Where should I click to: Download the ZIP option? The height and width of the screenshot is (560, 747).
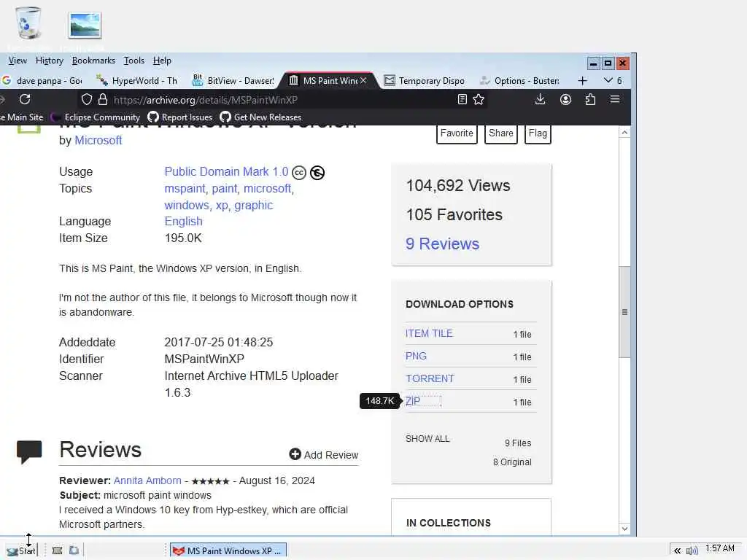(x=413, y=401)
